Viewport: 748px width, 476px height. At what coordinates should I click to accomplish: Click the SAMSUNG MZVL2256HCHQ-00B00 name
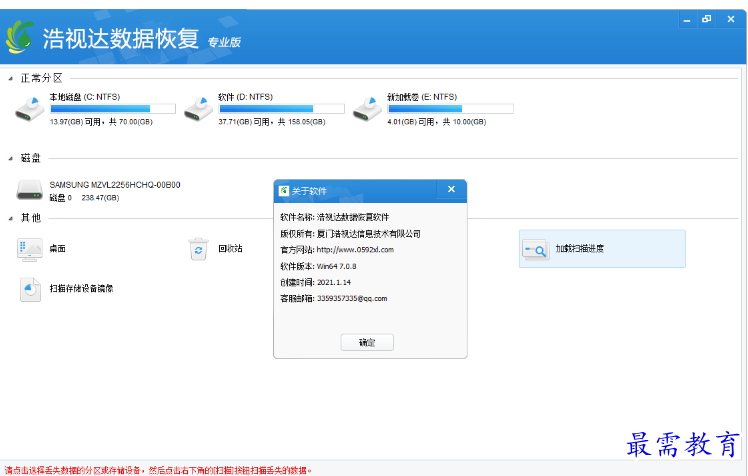coord(115,185)
